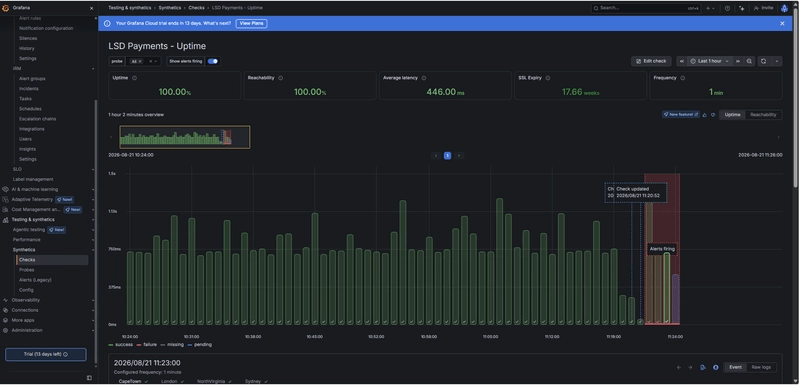The height and width of the screenshot is (385, 800).
Task: Click the overview timeline minimap range selector
Action: pyautogui.click(x=185, y=137)
